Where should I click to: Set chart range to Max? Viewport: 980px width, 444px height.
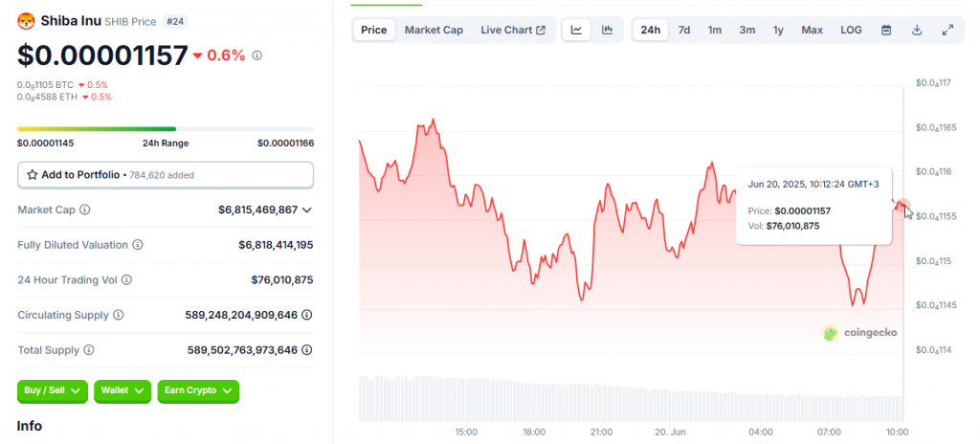click(812, 30)
